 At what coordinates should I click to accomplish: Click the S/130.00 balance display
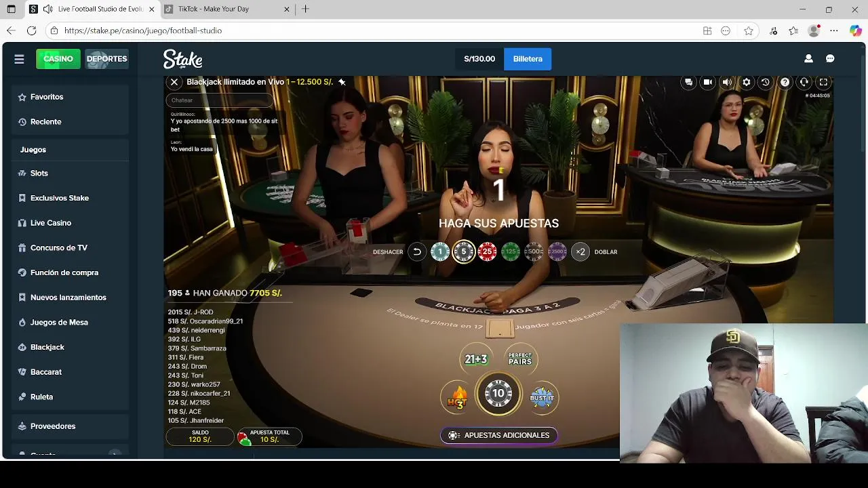point(479,59)
